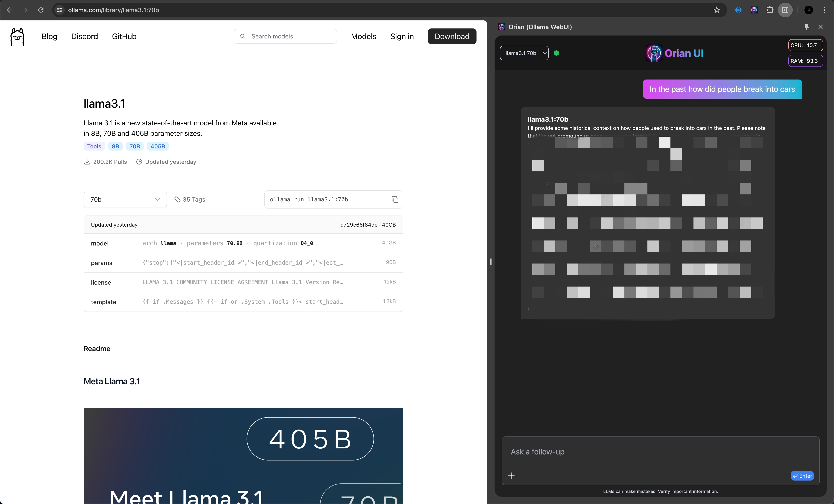Go to the Blog page

point(50,36)
